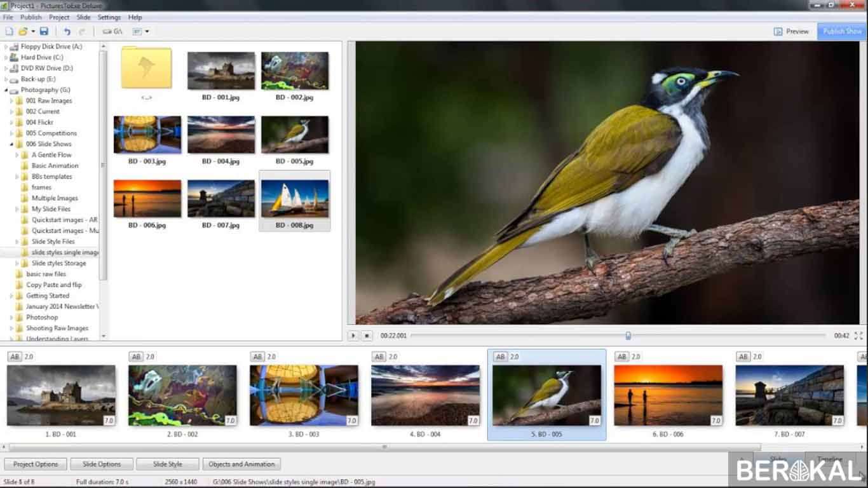Click the AB transition icon on slide 1

[x=15, y=357]
